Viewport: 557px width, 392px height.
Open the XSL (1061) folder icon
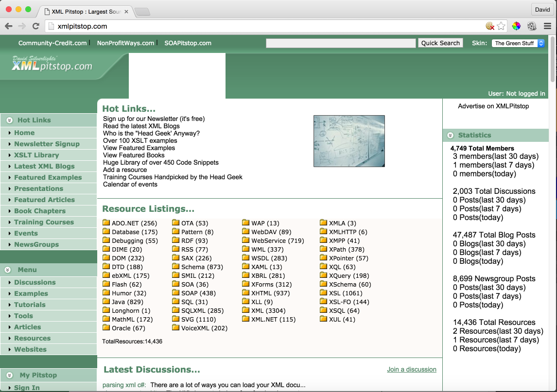tap(323, 292)
